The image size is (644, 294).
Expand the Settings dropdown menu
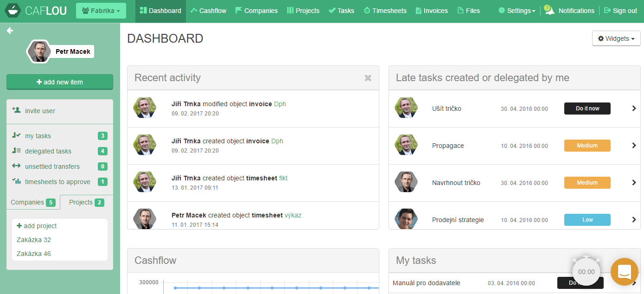[516, 11]
